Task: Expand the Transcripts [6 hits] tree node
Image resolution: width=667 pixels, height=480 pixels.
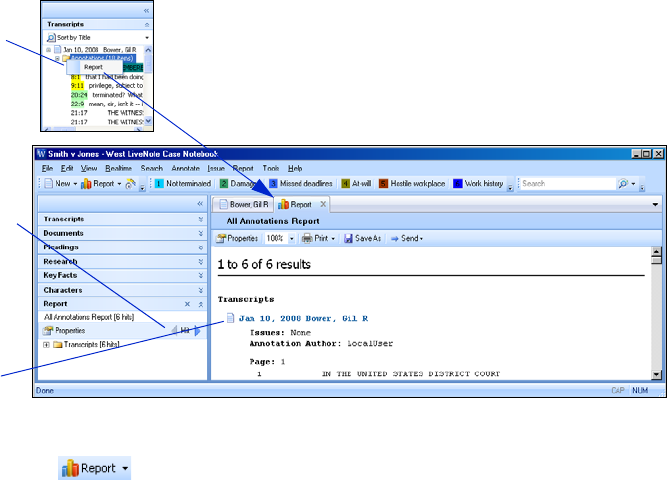Action: click(x=46, y=345)
